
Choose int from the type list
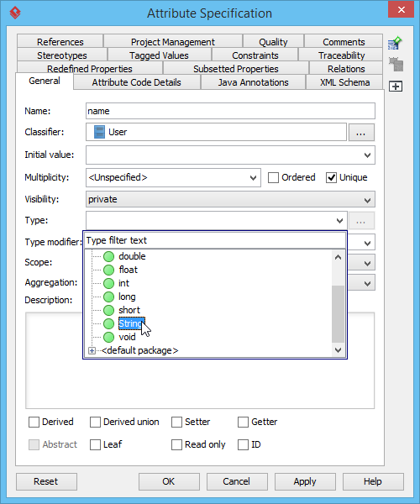(123, 283)
